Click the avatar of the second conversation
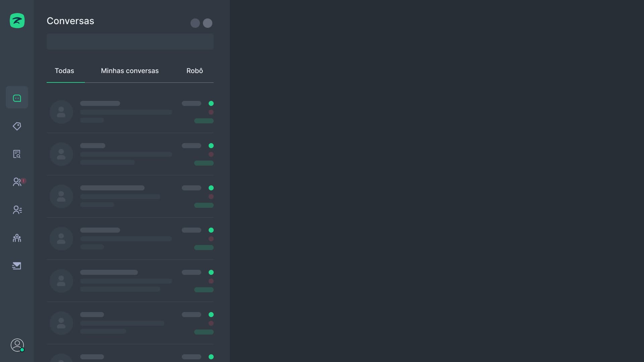Image resolution: width=644 pixels, height=362 pixels. [61, 154]
